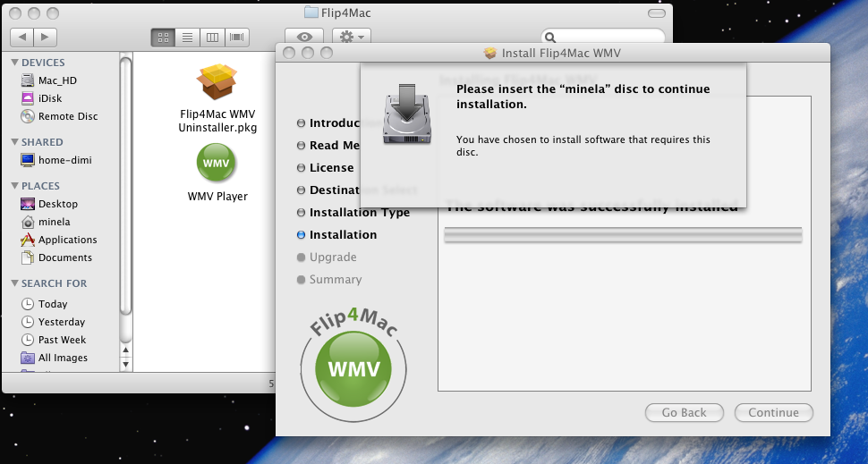
Task: Click the sidebar scrollbar up arrow
Action: click(125, 350)
